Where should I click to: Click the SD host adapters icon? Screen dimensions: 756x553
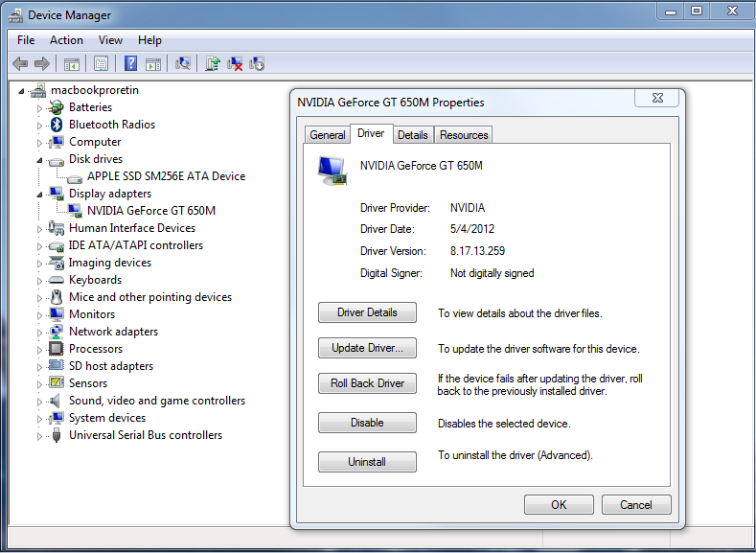[57, 365]
